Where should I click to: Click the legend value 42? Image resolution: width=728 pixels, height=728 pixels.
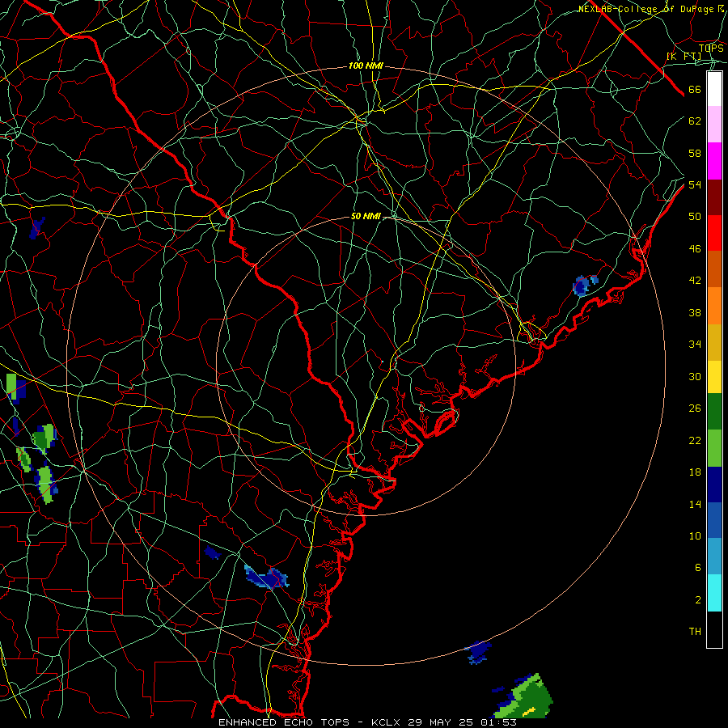click(x=695, y=280)
